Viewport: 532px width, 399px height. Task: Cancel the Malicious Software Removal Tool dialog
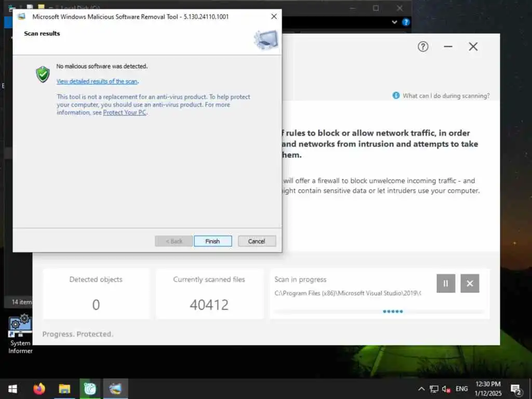click(x=257, y=241)
